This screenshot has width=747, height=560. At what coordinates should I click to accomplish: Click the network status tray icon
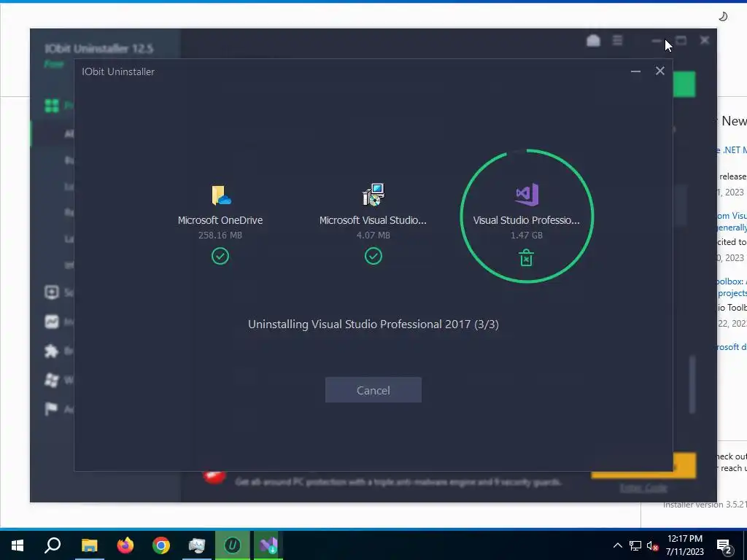click(635, 545)
